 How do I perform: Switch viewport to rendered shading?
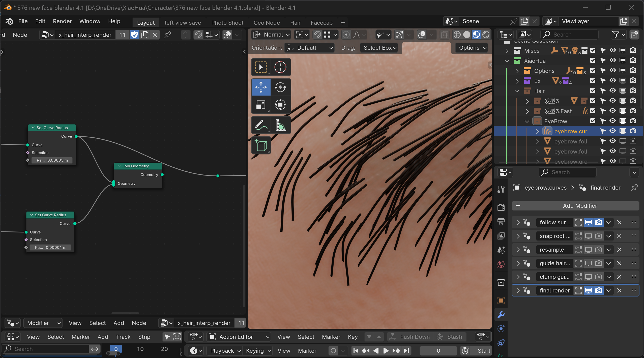pos(486,35)
